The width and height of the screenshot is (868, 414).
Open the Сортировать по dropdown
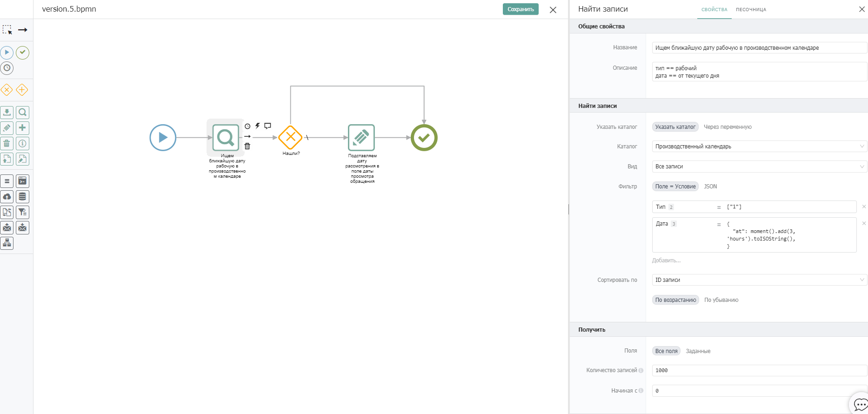[x=760, y=280]
